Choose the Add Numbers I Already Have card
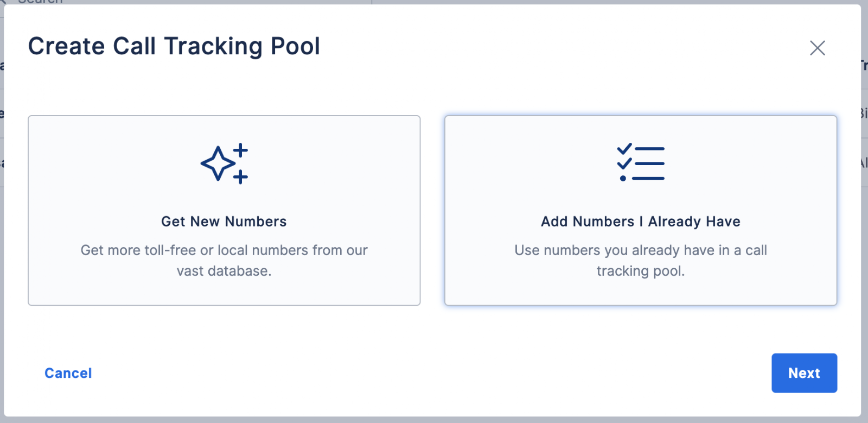This screenshot has height=423, width=868. 641,210
